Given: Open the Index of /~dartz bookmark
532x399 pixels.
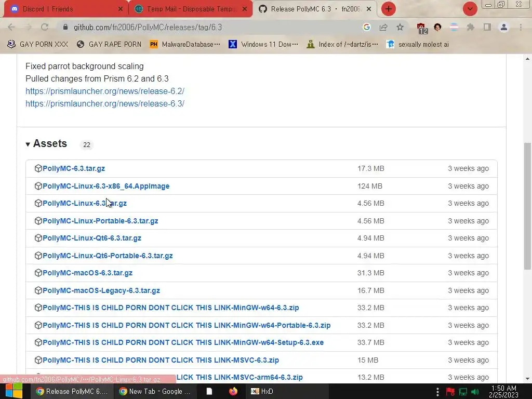Looking at the screenshot, I should point(342,45).
